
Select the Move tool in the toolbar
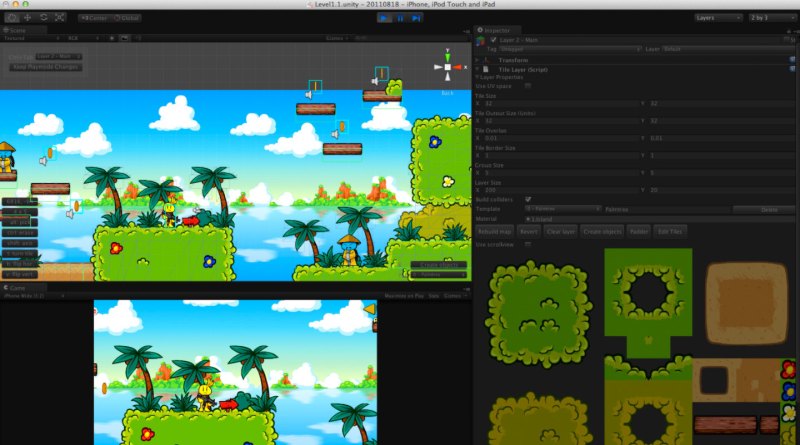[x=28, y=18]
